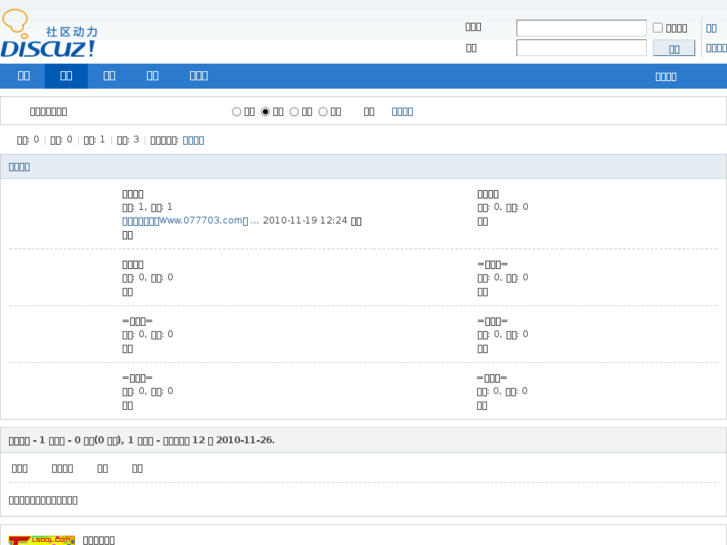Click the Discuz! logo

coord(50,34)
